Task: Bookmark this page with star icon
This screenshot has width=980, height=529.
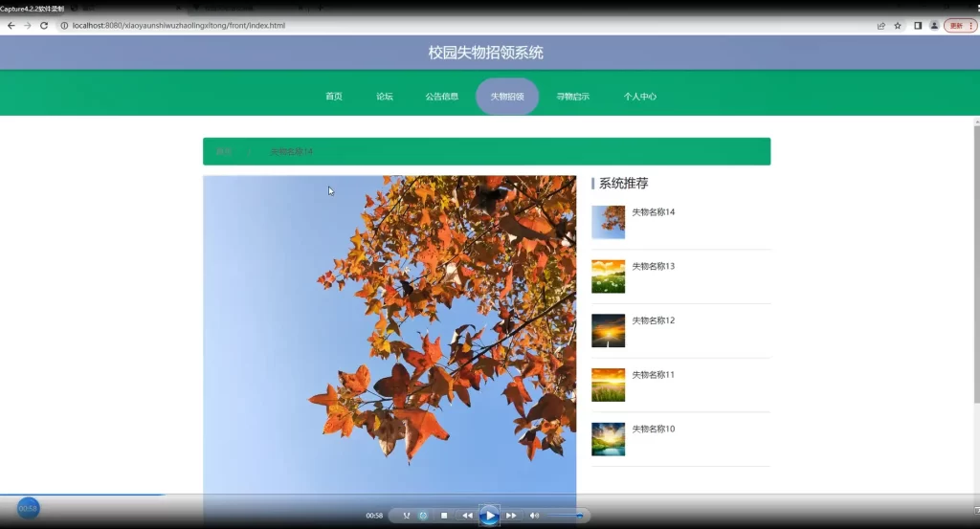Action: (898, 26)
